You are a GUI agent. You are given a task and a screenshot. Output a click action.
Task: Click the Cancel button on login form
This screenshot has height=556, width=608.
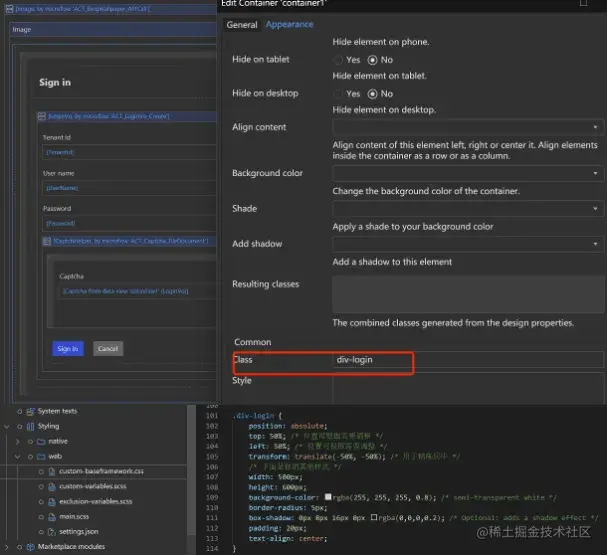coord(108,349)
